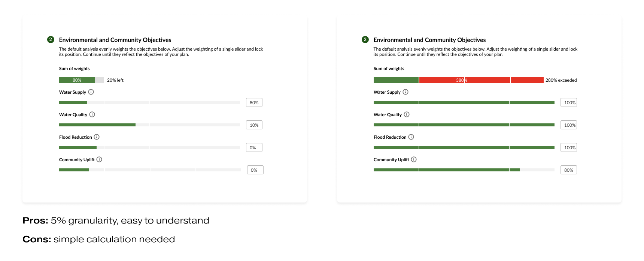Click the red 380% sum of weights bar
This screenshot has height=261, width=644.
(481, 80)
